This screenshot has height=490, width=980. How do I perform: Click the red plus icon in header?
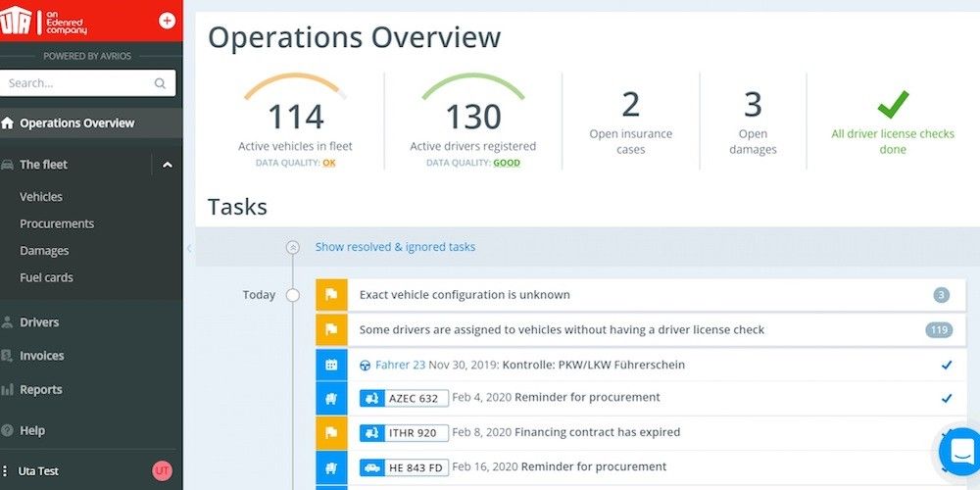[x=167, y=21]
